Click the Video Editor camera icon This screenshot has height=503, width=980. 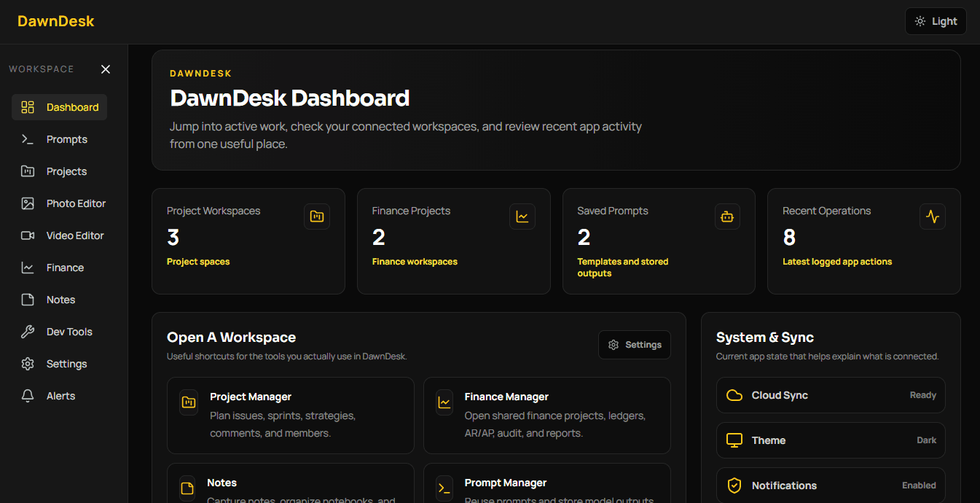28,235
